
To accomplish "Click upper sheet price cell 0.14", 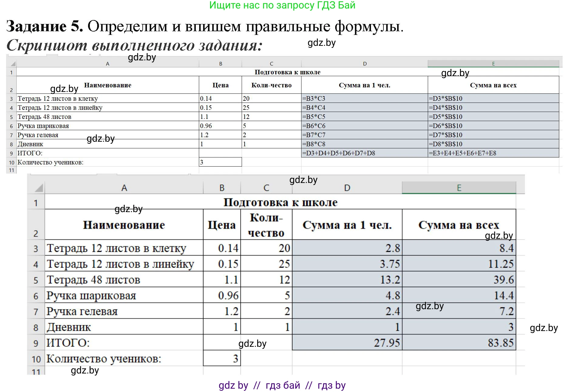I will point(220,98).
